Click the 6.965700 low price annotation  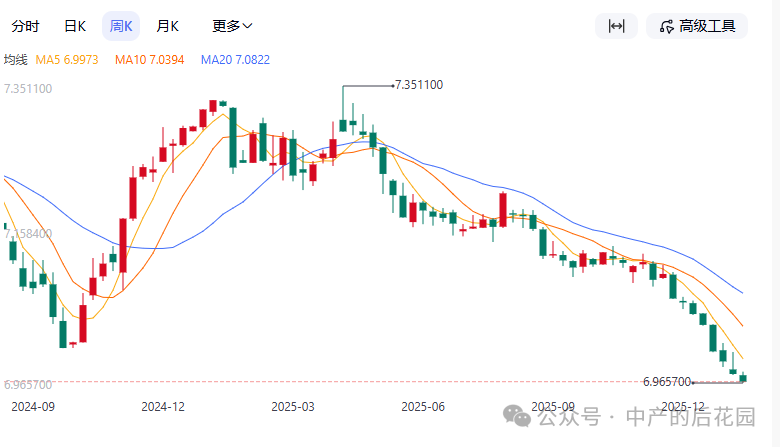coord(667,382)
